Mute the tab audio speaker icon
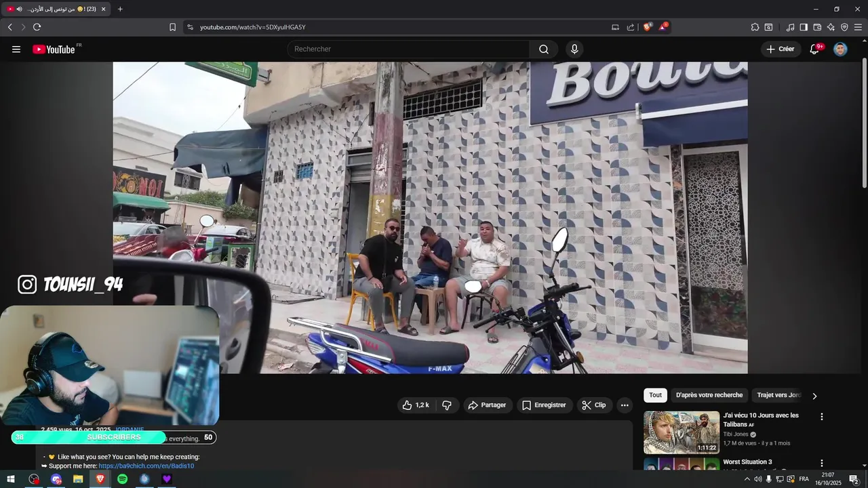 click(x=19, y=9)
